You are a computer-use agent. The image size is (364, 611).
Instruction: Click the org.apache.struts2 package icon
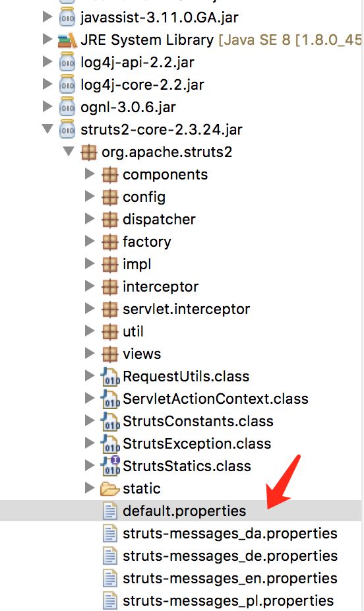(x=88, y=152)
